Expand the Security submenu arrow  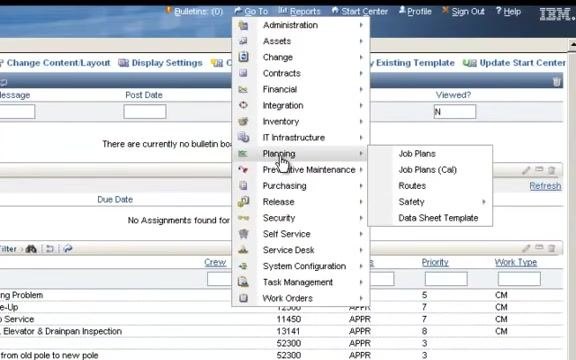tap(361, 218)
